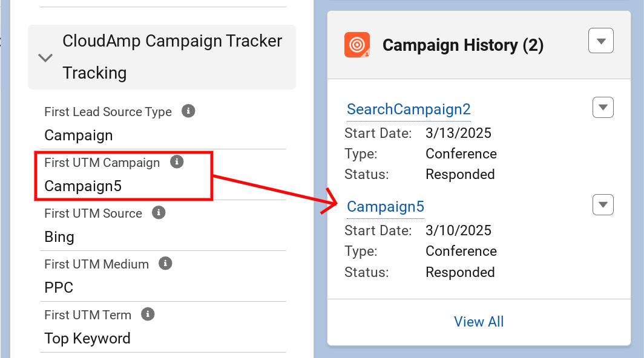
Task: Click Conference type under Campaign5 history entry
Action: coord(461,251)
